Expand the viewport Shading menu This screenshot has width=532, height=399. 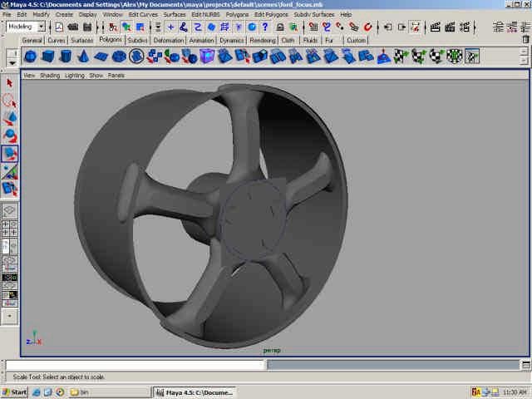51,75
